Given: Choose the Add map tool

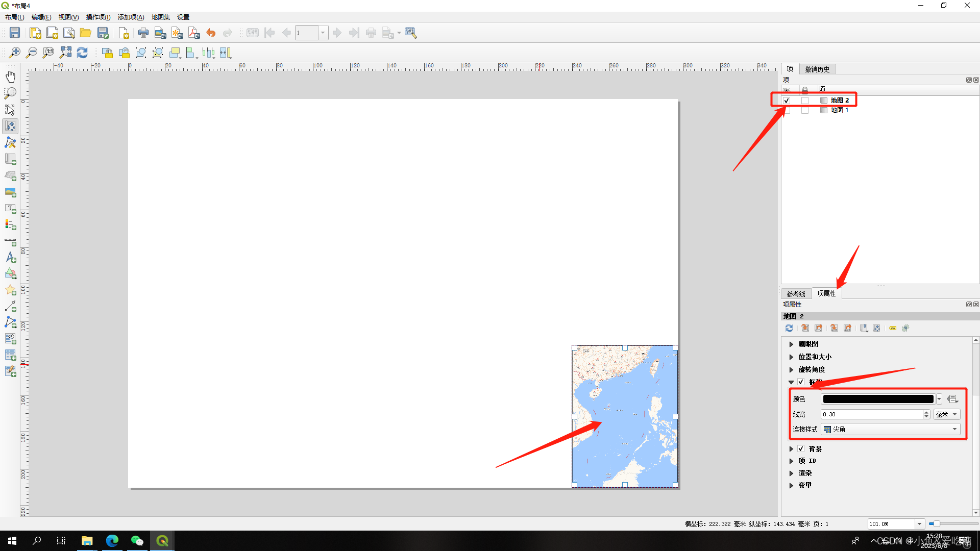Looking at the screenshot, I should (10, 159).
